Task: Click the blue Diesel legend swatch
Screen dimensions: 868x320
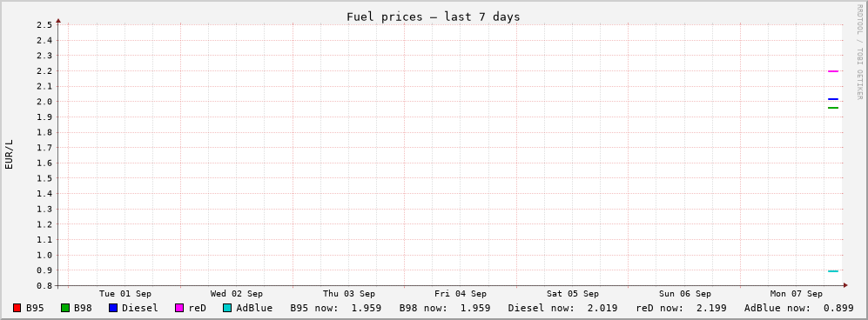Action: click(x=113, y=308)
